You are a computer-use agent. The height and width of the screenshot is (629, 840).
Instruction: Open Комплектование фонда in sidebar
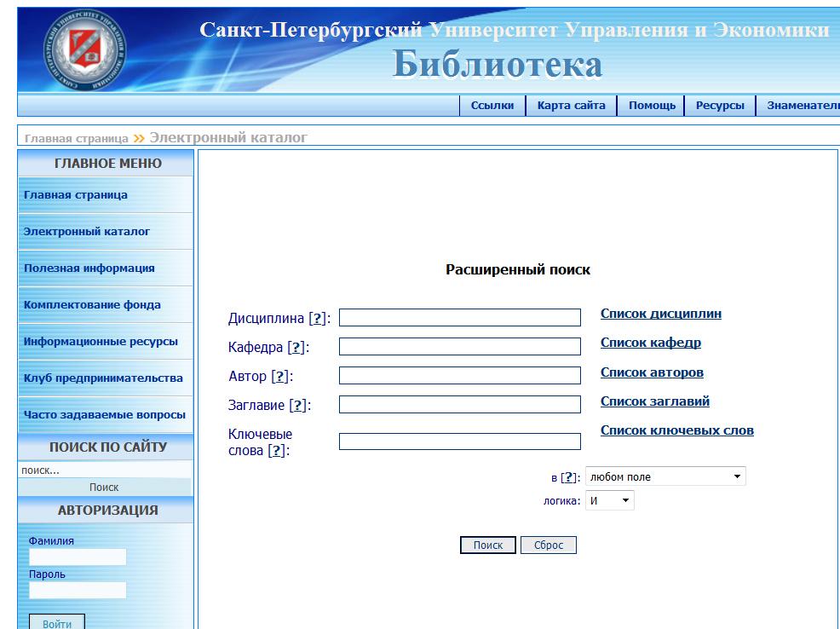106,304
